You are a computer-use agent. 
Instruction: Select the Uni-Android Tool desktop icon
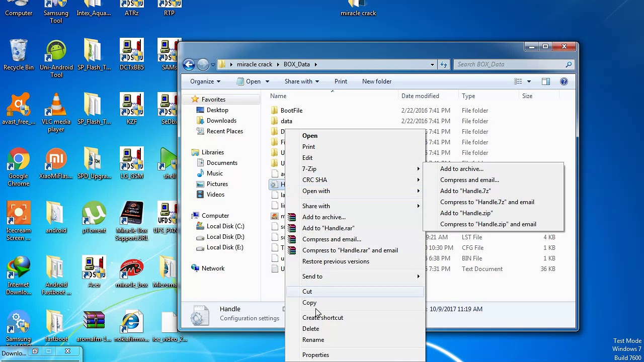pyautogui.click(x=56, y=59)
